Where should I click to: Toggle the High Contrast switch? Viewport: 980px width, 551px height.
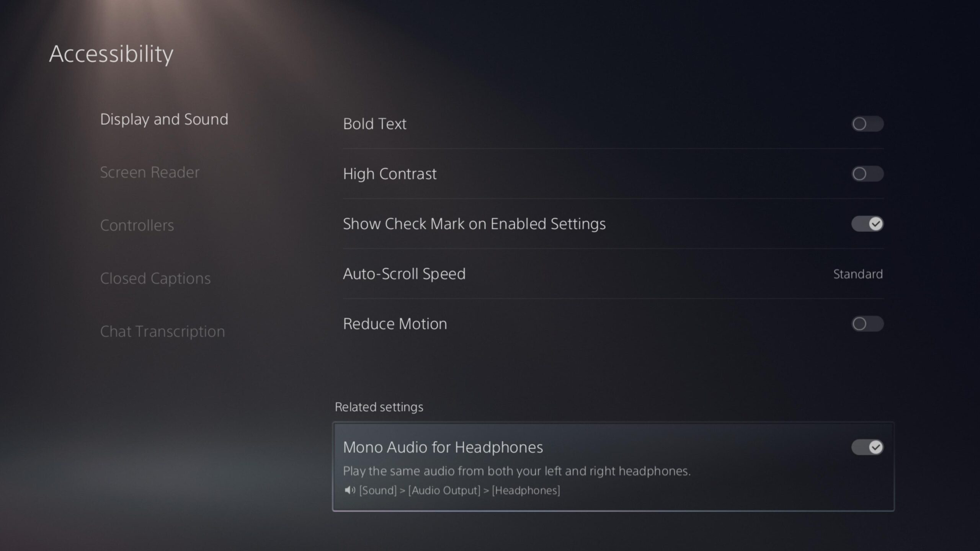pos(867,174)
